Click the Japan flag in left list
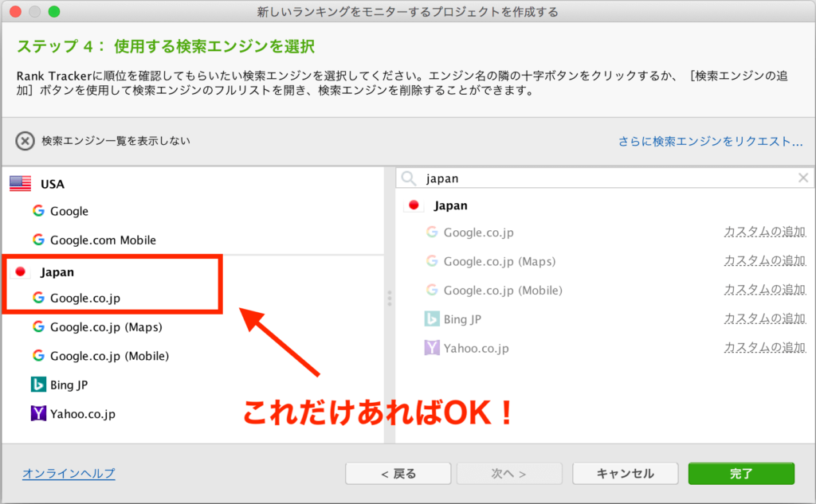Viewport: 816px width, 504px height. (20, 272)
